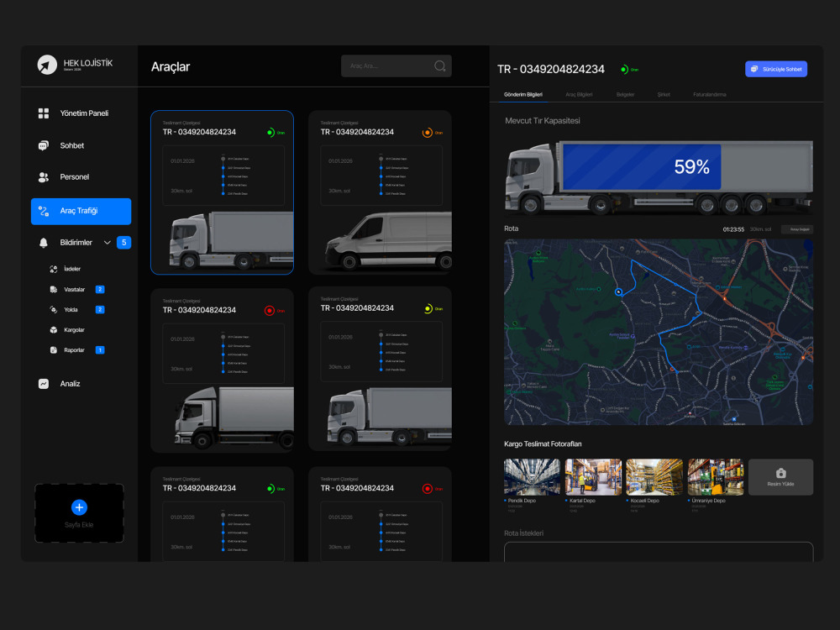Click the Resim Yükle upload button
The image size is (840, 630).
pos(780,477)
